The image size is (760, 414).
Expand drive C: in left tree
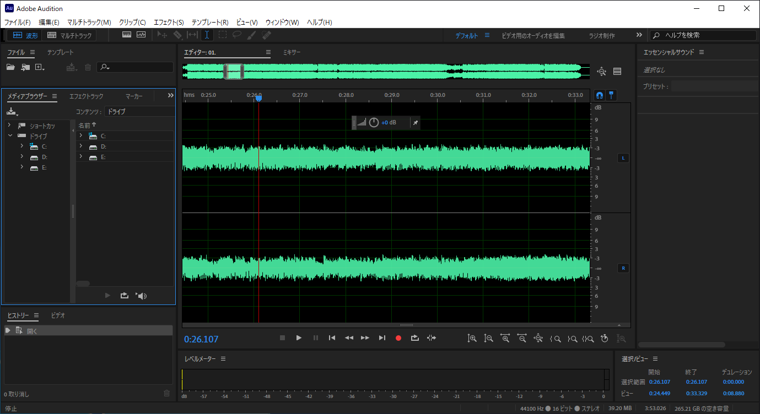pos(22,146)
